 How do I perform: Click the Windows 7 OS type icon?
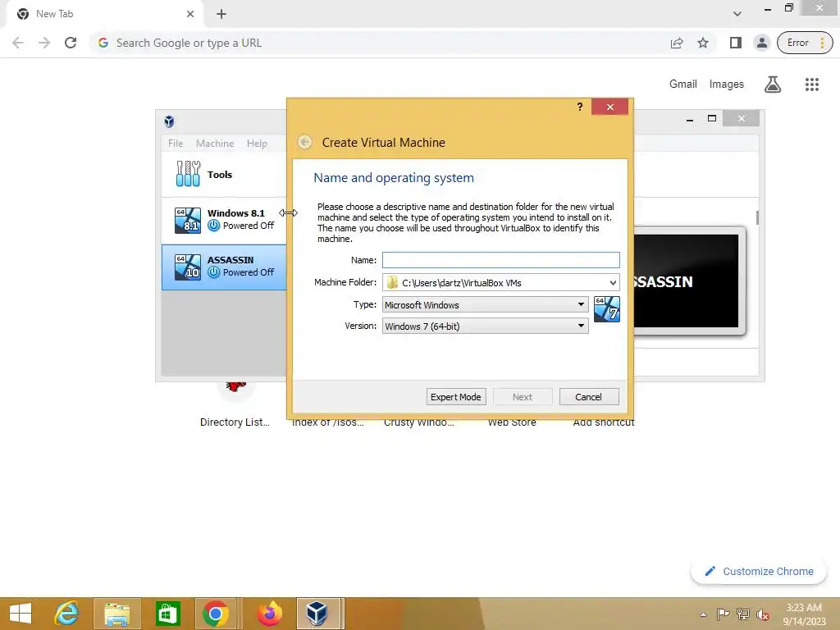607,309
